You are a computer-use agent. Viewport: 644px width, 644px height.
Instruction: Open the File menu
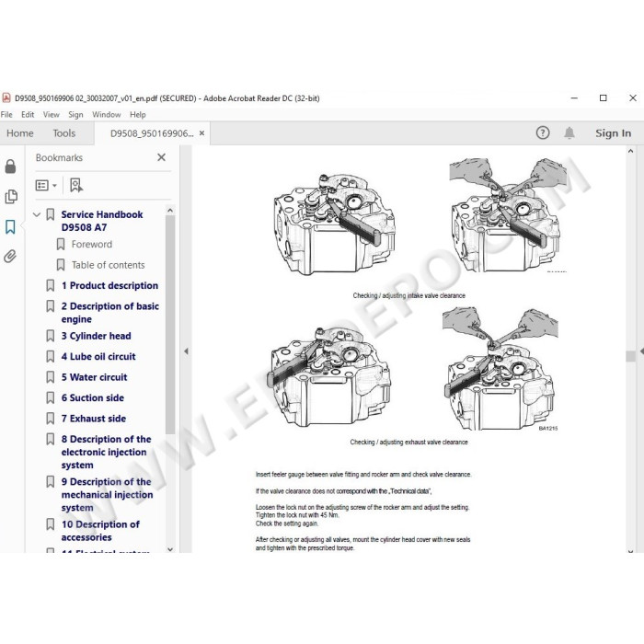6,115
